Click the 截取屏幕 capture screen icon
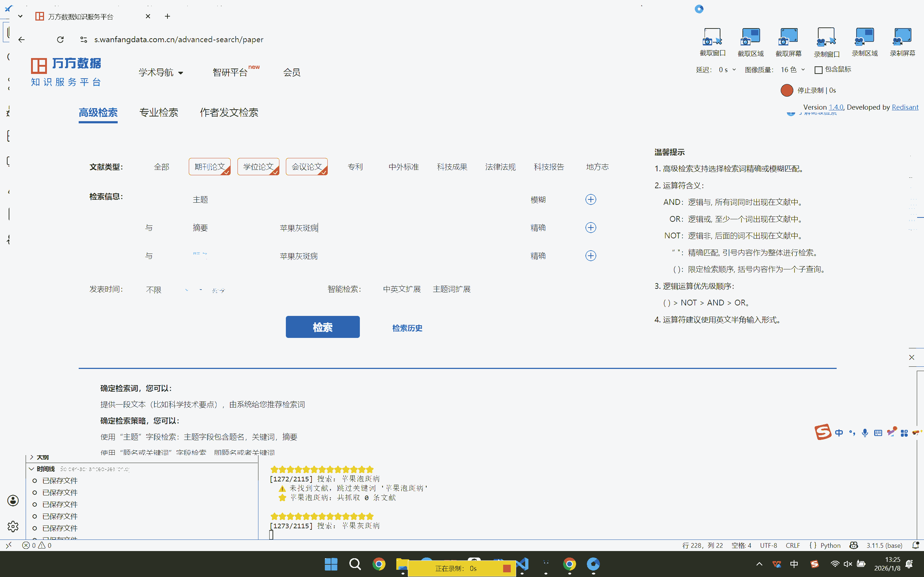This screenshot has width=924, height=577. (788, 38)
